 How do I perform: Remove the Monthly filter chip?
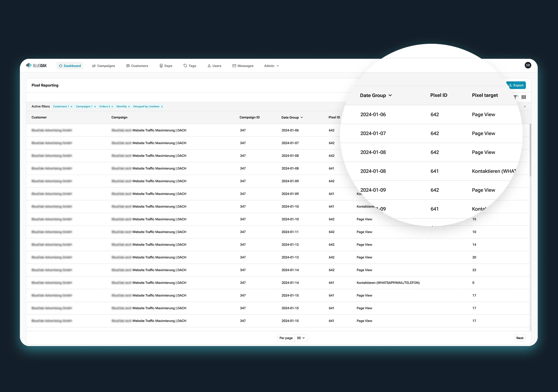[x=129, y=107]
